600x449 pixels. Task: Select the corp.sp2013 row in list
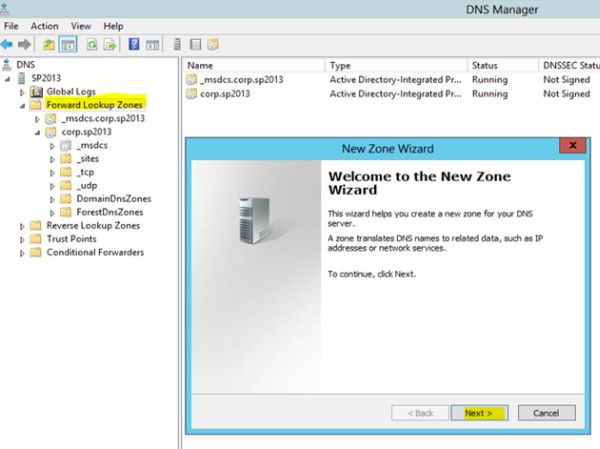coord(391,94)
